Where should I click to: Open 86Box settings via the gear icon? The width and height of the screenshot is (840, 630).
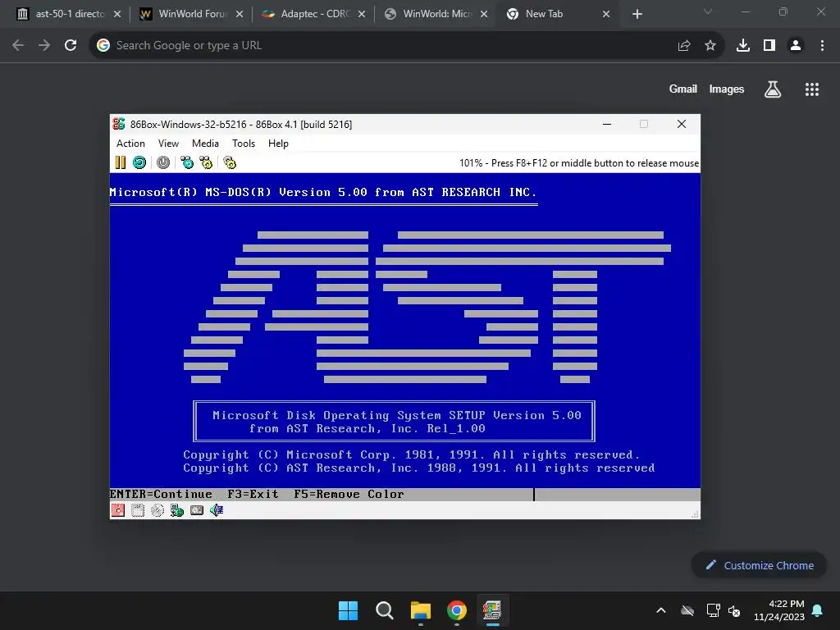click(230, 162)
